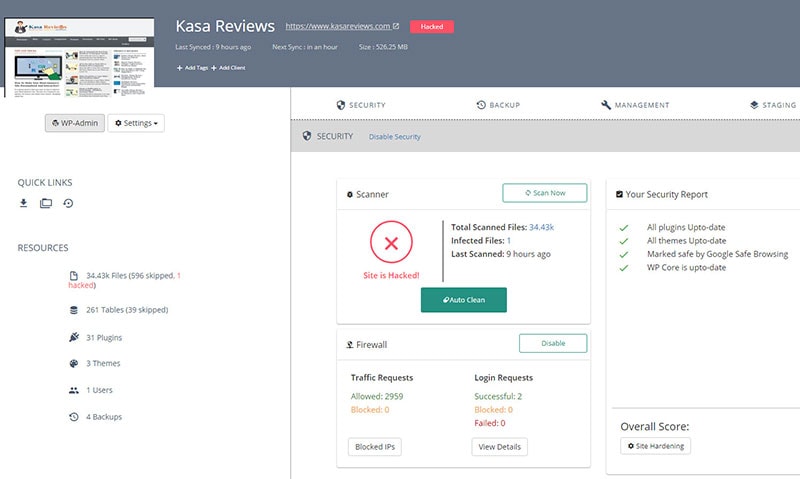
Task: Click Add Client in the header
Action: tap(228, 68)
